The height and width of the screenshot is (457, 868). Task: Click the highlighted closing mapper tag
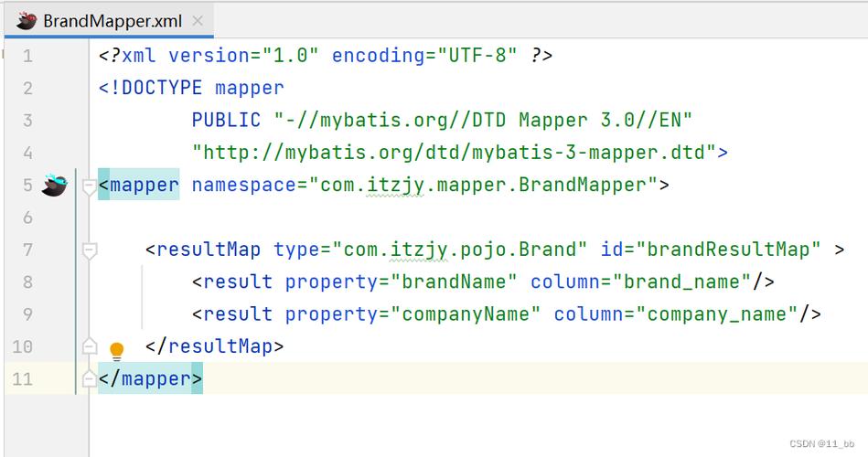pyautogui.click(x=151, y=378)
